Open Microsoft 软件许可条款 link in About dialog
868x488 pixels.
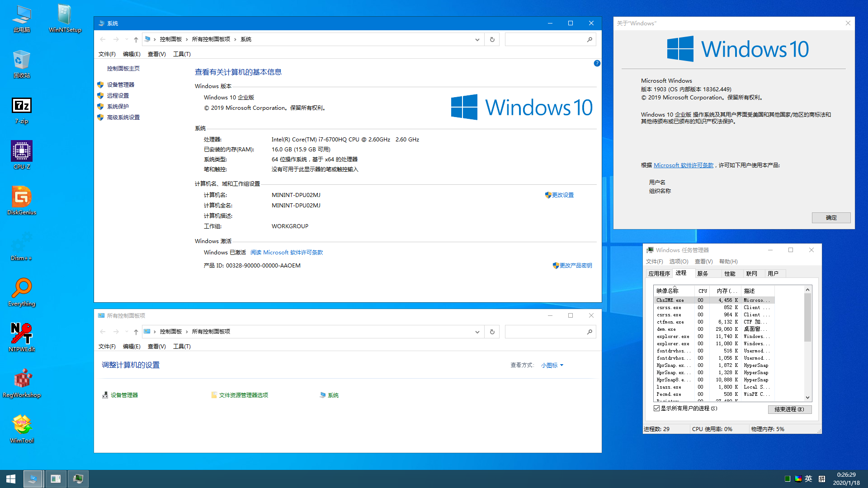click(684, 165)
